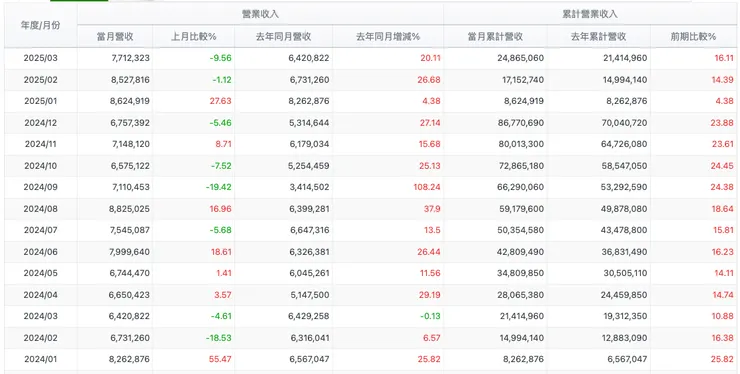
Task: Select the 2024/09 row label
Action: (x=41, y=187)
